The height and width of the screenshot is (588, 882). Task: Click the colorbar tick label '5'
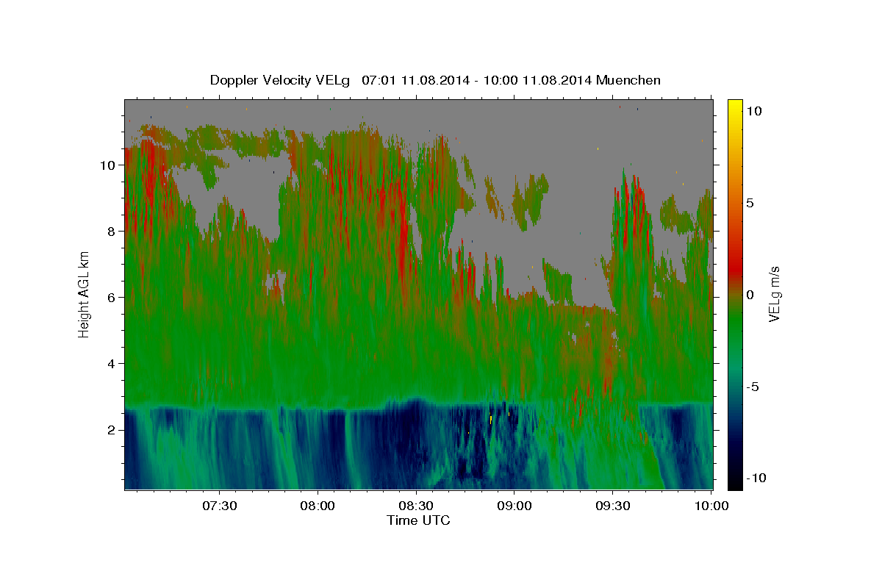click(750, 203)
